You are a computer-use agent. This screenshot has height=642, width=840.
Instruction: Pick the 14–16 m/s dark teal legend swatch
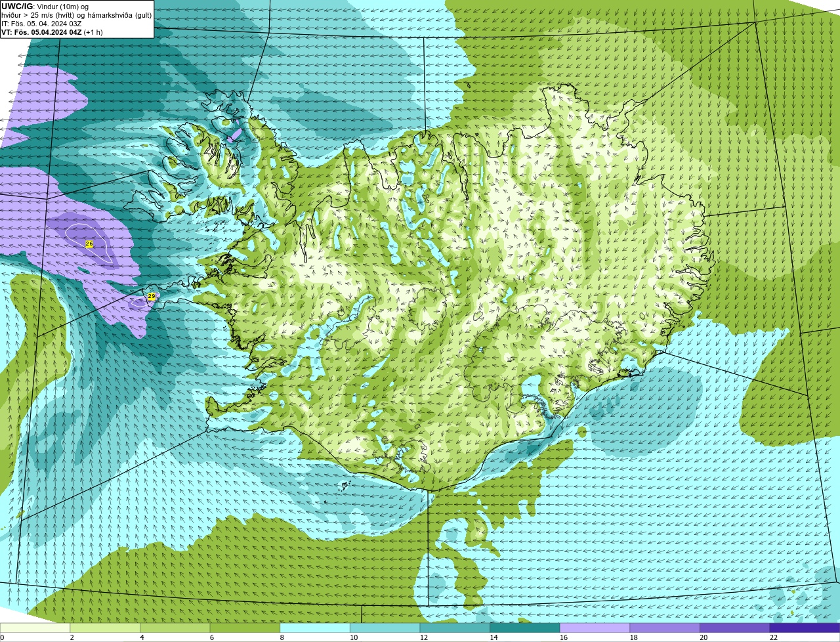click(x=525, y=628)
